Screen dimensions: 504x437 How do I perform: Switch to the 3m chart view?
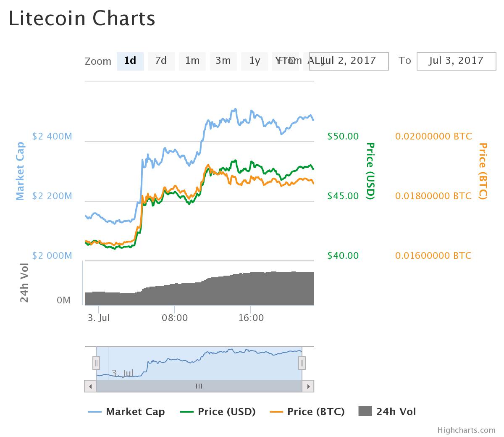[x=223, y=61]
